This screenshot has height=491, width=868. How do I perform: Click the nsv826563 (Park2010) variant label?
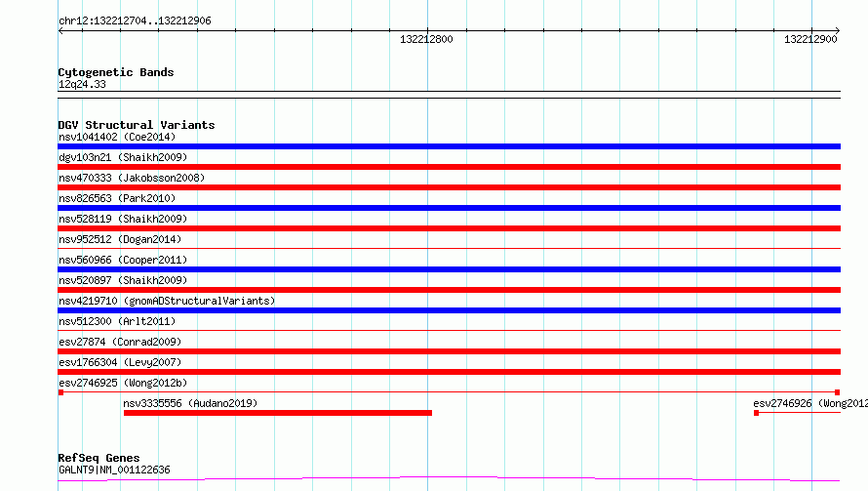[x=117, y=198]
